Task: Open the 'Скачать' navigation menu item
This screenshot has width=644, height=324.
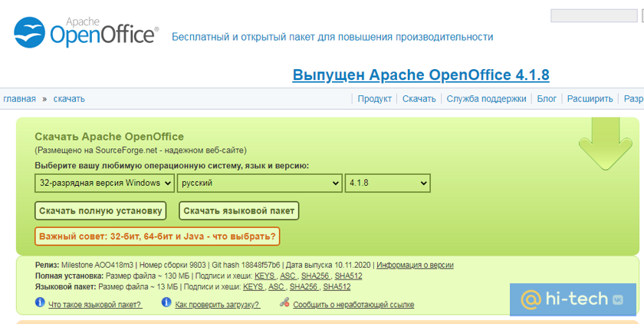Action: pyautogui.click(x=419, y=99)
